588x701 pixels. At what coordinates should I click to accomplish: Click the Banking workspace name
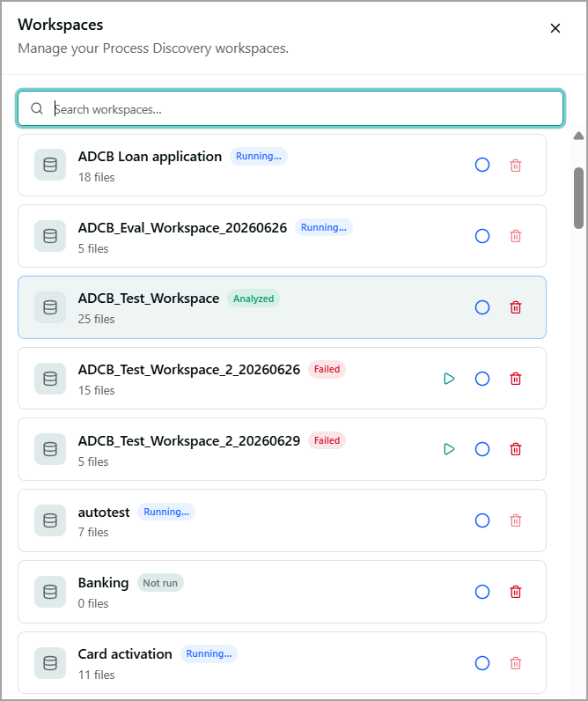point(103,583)
